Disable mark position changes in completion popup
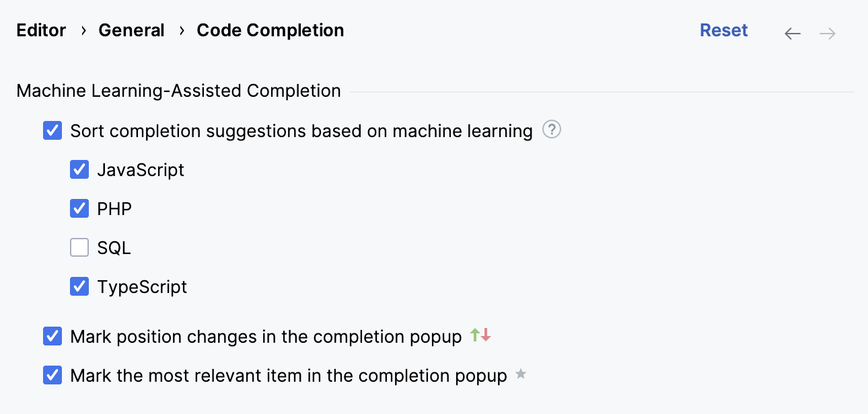Viewport: 868px width, 414px height. (52, 336)
